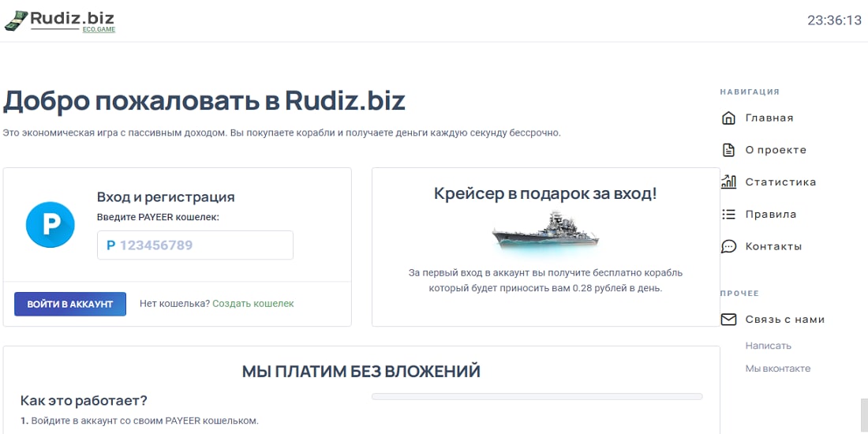Click the chart icon beside Статистика
The image size is (868, 434).
(x=728, y=181)
